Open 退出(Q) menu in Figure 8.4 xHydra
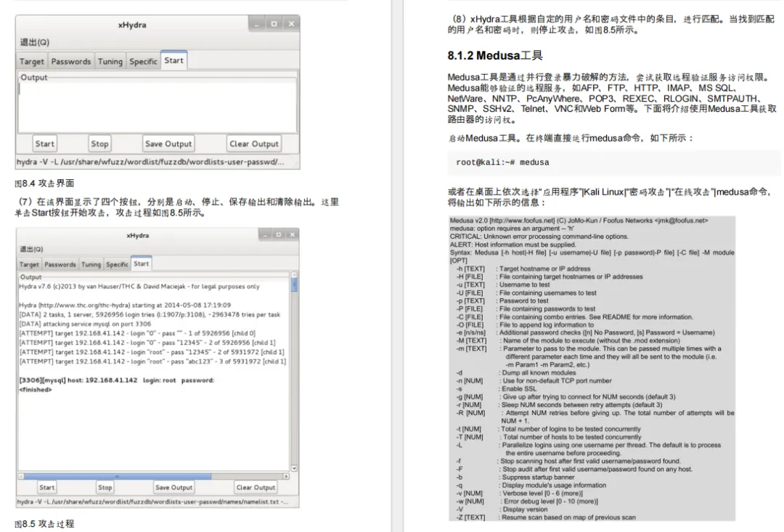 [x=35, y=42]
